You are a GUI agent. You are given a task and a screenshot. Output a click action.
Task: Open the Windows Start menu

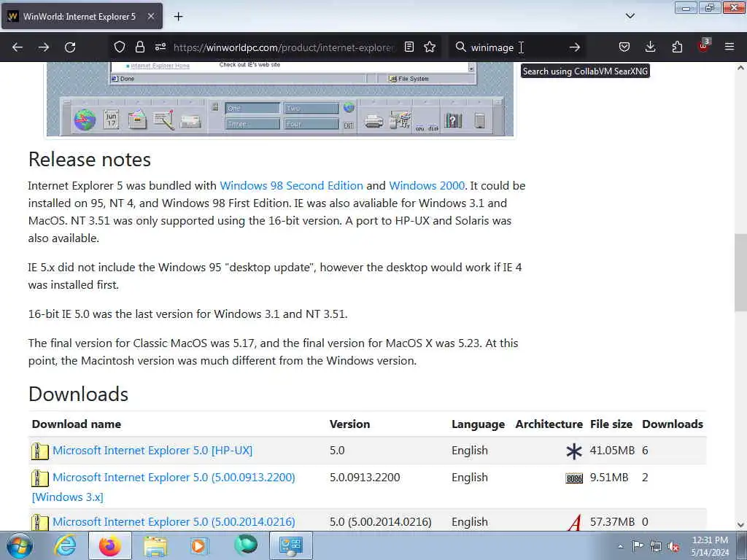coord(19,545)
